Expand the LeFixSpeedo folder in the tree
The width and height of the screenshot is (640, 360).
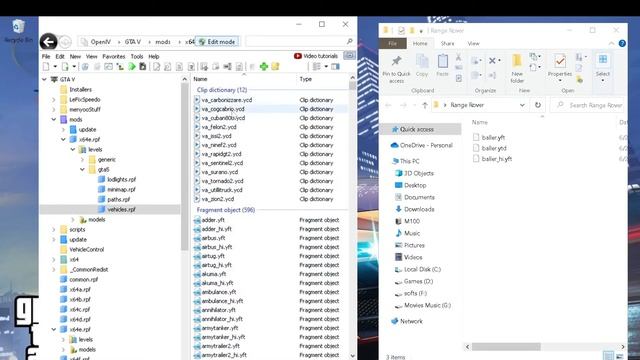pos(53,99)
